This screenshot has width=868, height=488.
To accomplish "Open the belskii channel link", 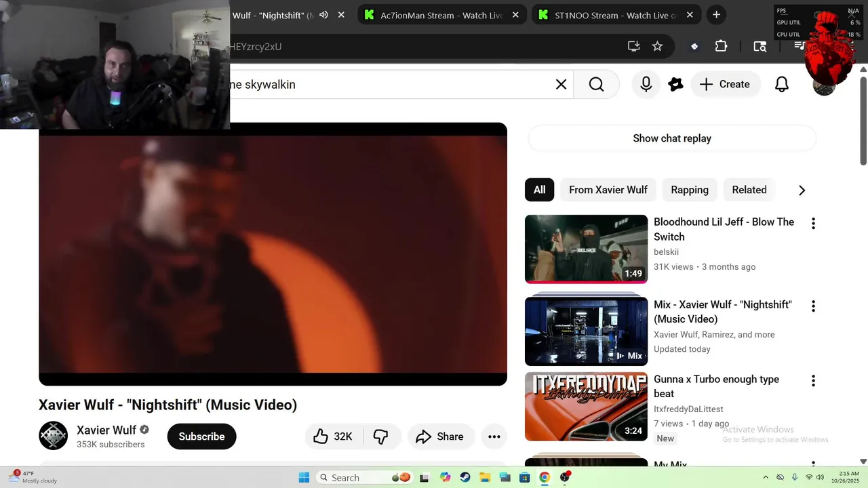I will [x=666, y=252].
